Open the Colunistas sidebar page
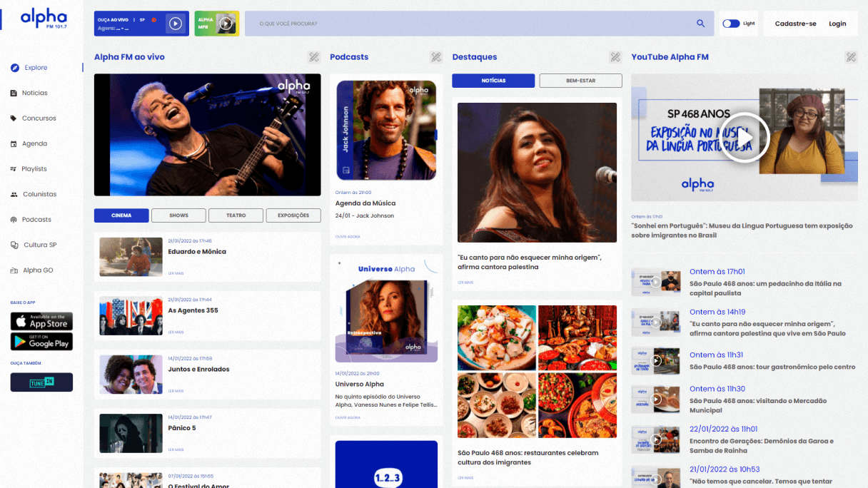Screen dimensions: 868x488 (x=39, y=194)
